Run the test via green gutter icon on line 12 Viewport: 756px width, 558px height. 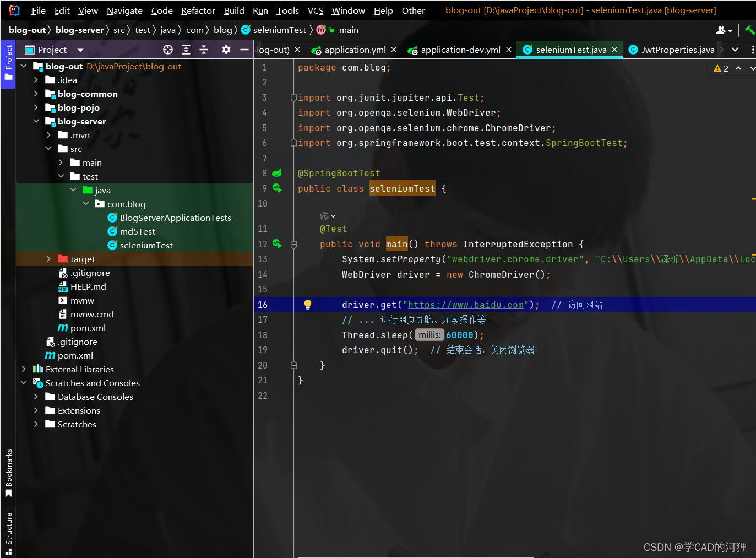[277, 243]
